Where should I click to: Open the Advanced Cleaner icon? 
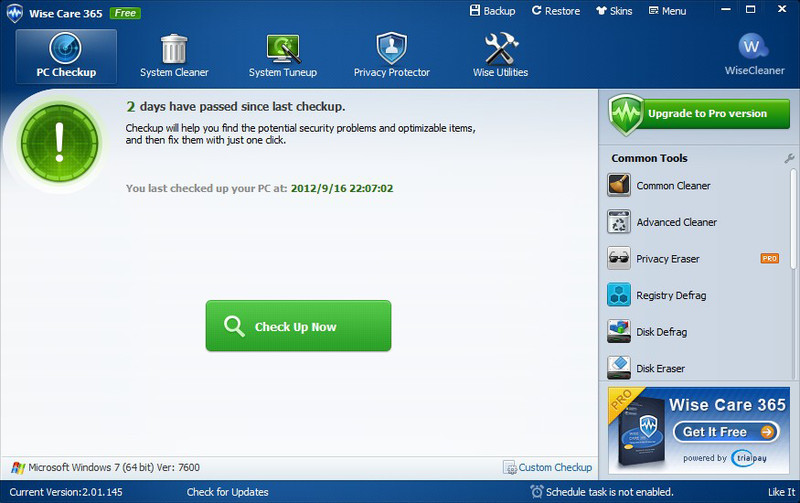coord(619,222)
